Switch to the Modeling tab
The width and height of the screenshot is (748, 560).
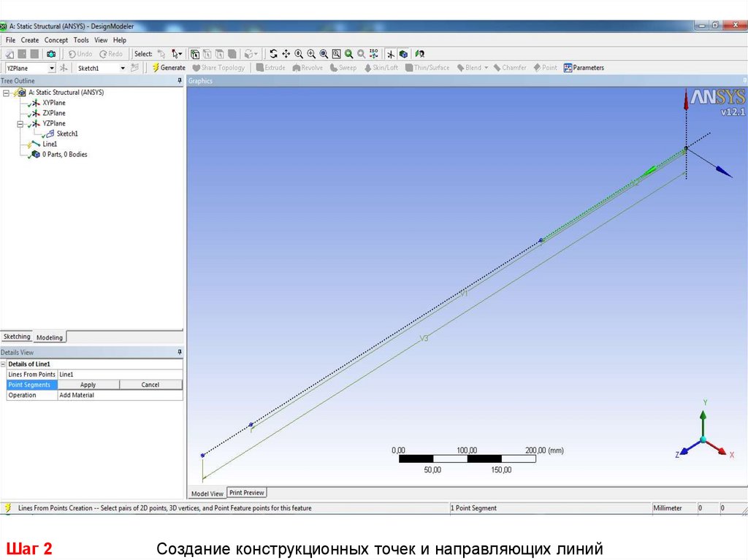pyautogui.click(x=50, y=337)
